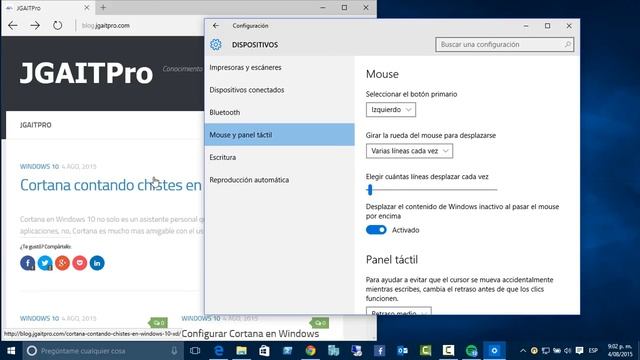Click the WINDOWS 10 category above Cortana contando chistes

click(39, 167)
